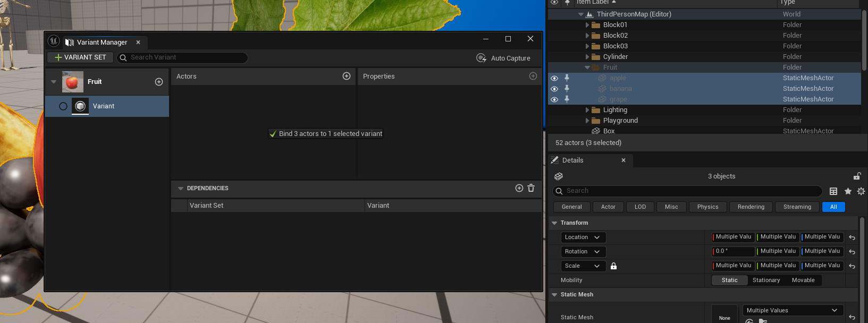Click the VARIANT SET button
Screen dimensions: 868x323
80,57
